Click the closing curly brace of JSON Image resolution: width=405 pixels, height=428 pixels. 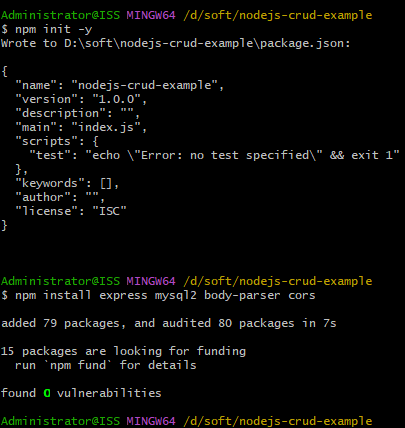(x=4, y=225)
